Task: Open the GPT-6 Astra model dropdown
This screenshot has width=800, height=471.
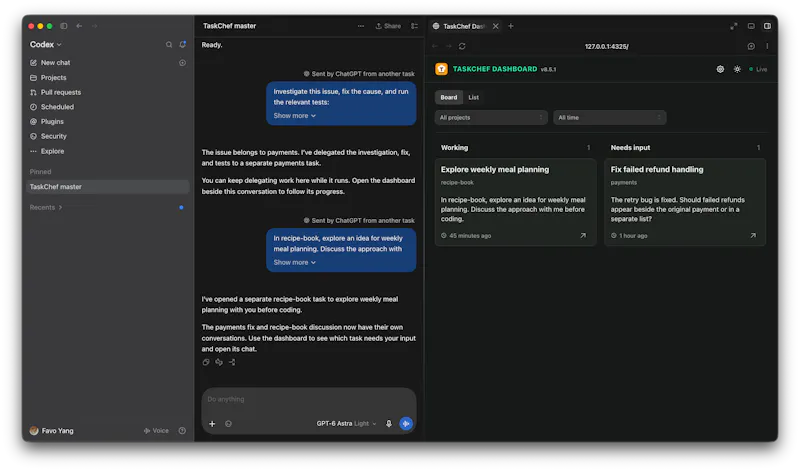Action: tap(346, 424)
